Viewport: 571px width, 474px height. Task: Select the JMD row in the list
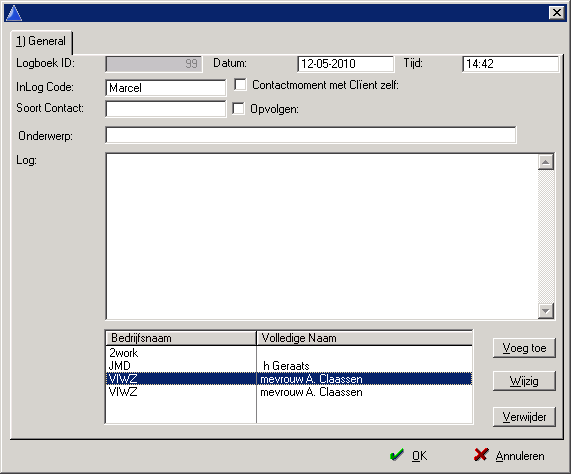[289, 366]
